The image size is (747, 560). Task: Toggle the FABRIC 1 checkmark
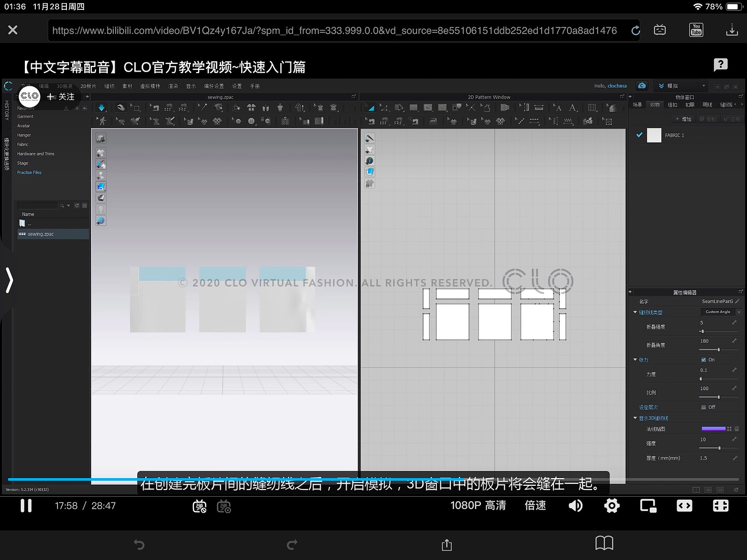point(639,135)
